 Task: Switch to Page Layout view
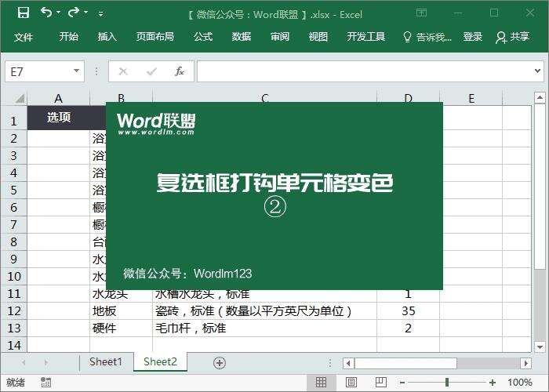[351, 383]
